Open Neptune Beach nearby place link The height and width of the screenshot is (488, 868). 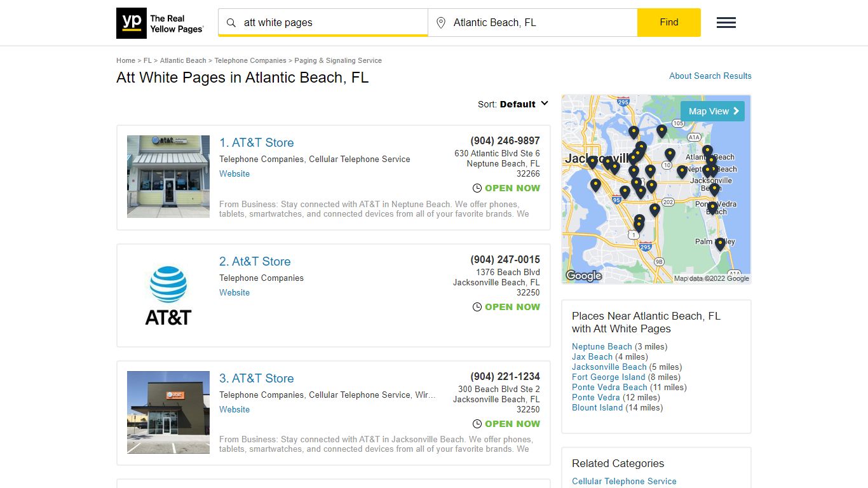[602, 346]
